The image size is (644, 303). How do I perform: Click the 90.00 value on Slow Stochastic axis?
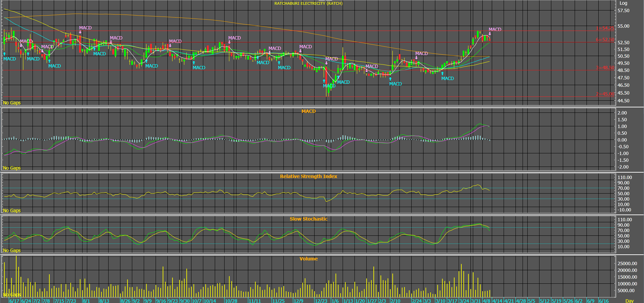623,225
